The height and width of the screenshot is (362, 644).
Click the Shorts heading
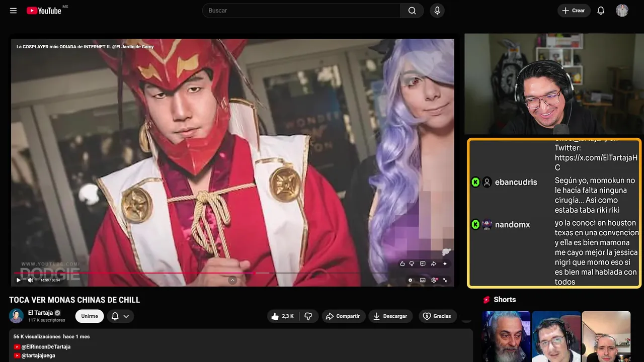(x=505, y=300)
